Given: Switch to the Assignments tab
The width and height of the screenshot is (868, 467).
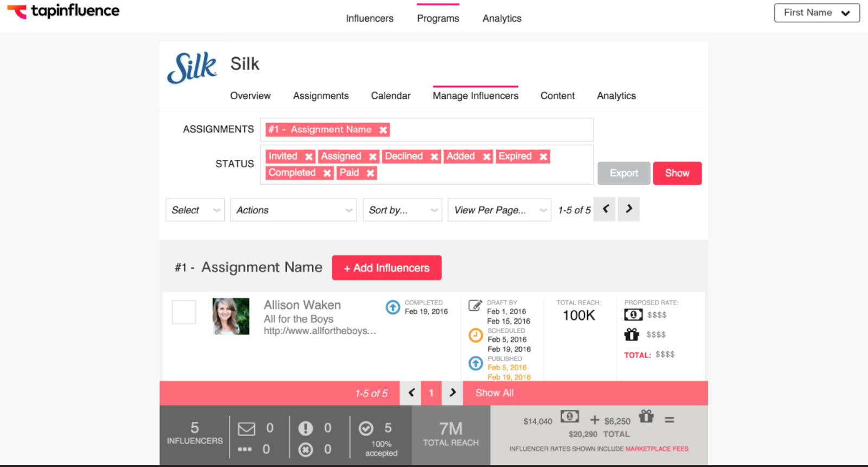Looking at the screenshot, I should [x=321, y=96].
